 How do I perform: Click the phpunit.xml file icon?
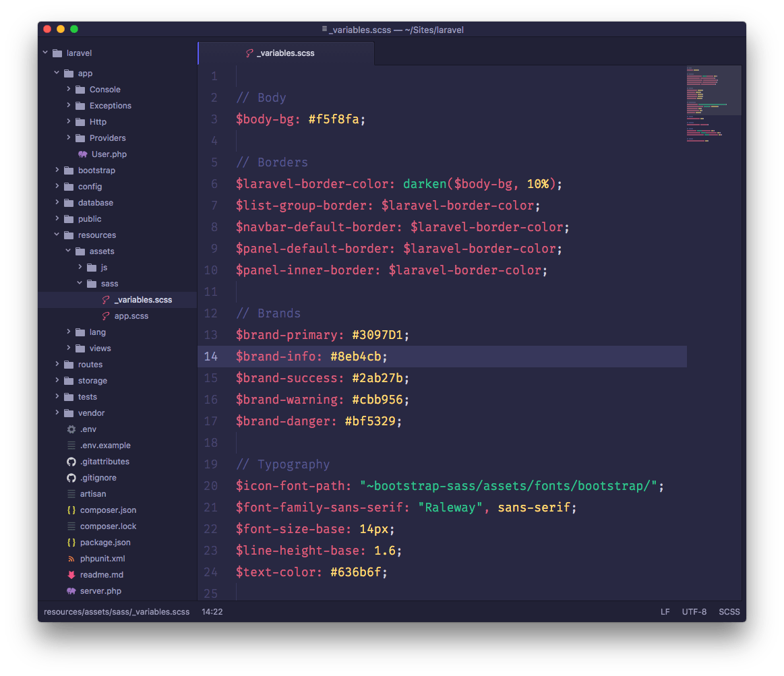click(70, 558)
